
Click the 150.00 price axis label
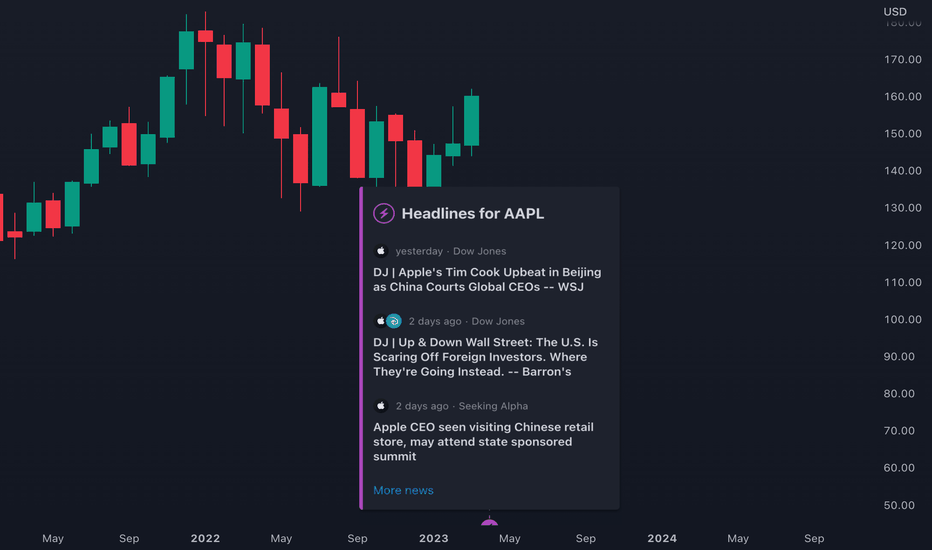click(902, 134)
